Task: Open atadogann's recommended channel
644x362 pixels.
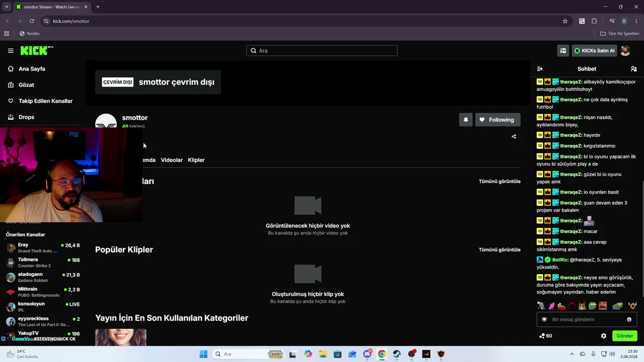Action: tap(43, 277)
